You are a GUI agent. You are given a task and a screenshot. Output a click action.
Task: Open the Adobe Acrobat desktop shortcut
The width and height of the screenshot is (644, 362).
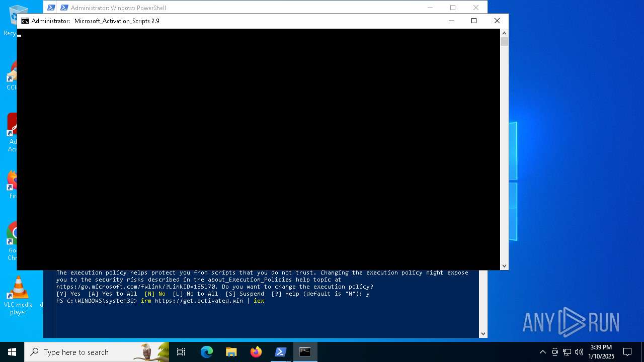point(12,132)
